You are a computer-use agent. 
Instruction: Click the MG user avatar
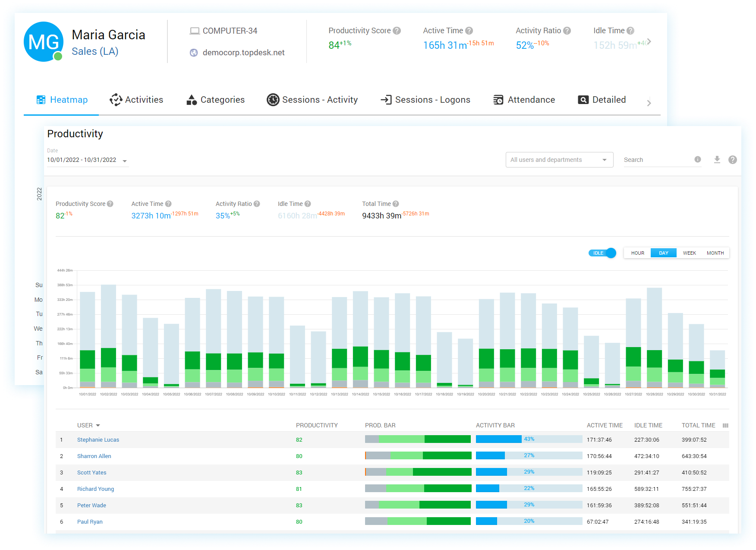44,42
